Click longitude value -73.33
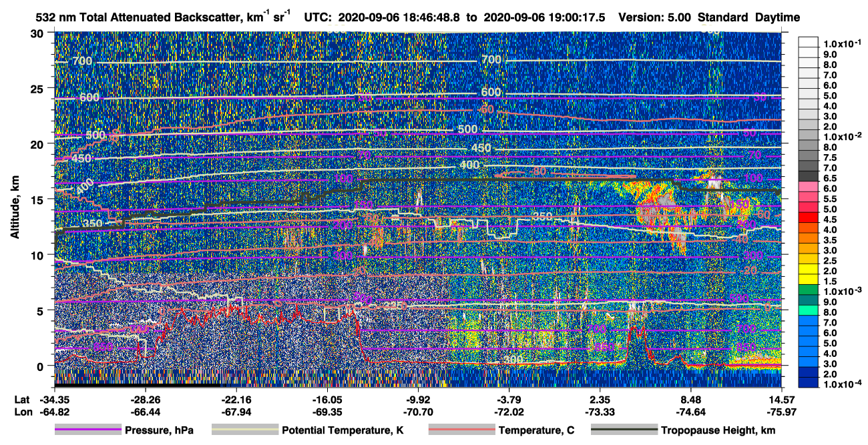Image resolution: width=868 pixels, height=445 pixels. [600, 412]
